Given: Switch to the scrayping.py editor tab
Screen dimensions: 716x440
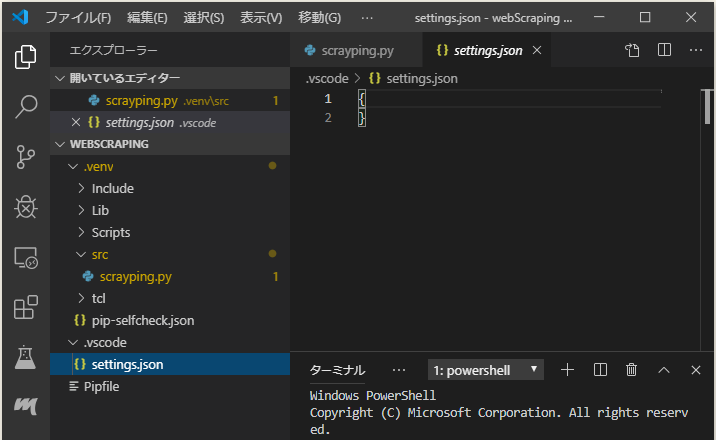Looking at the screenshot, I should (x=356, y=50).
